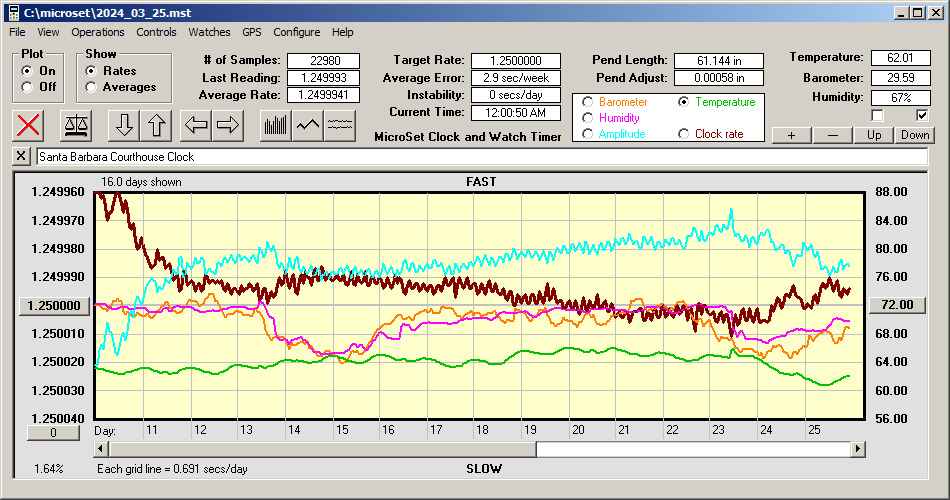
Task: Click the 72.00 right axis button
Action: [897, 305]
